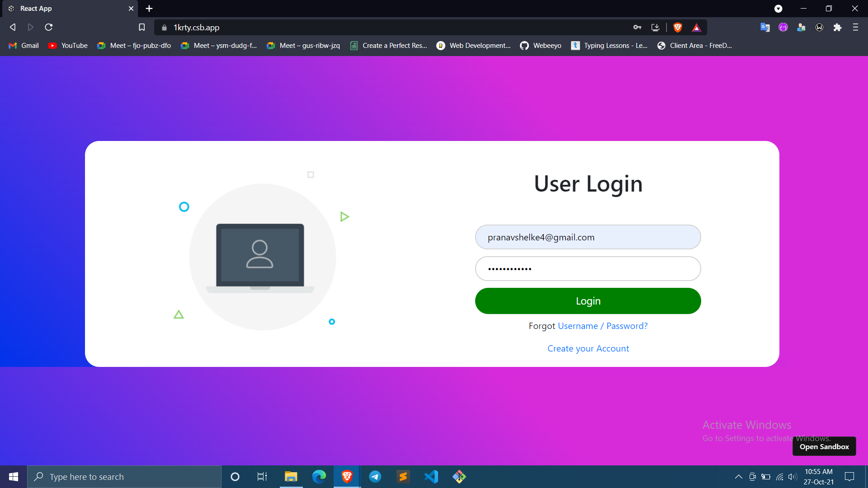Open saved passwords via the key icon
This screenshot has height=488, width=868.
coord(637,28)
